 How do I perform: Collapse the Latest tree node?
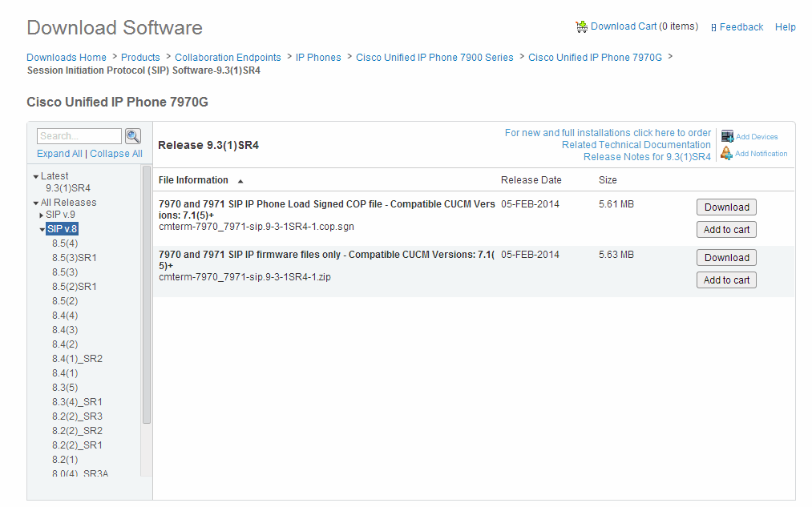[36, 176]
